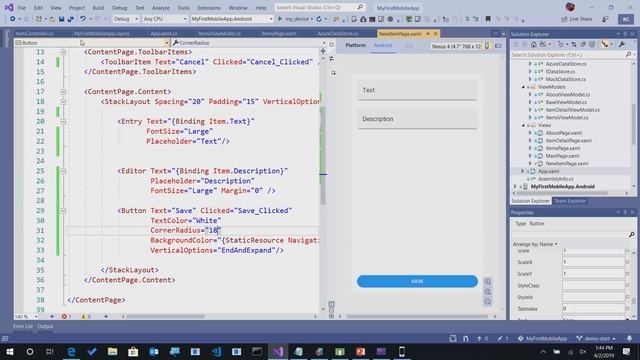Click the Solution Explorer wrench Properties icon
Viewport: 640px width, 360px height.
tap(622, 44)
